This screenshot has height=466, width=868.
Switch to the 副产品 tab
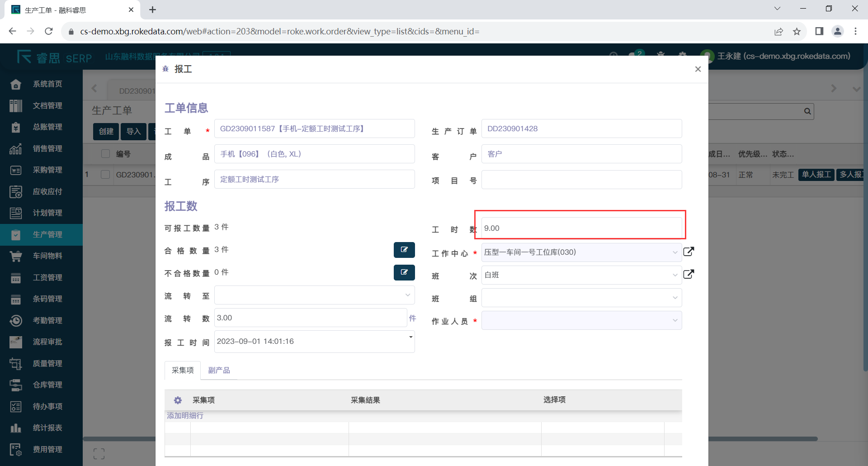[x=219, y=371]
